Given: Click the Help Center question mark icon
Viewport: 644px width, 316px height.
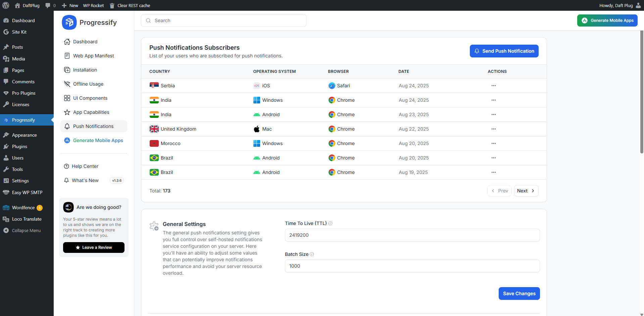Looking at the screenshot, I should point(67,166).
